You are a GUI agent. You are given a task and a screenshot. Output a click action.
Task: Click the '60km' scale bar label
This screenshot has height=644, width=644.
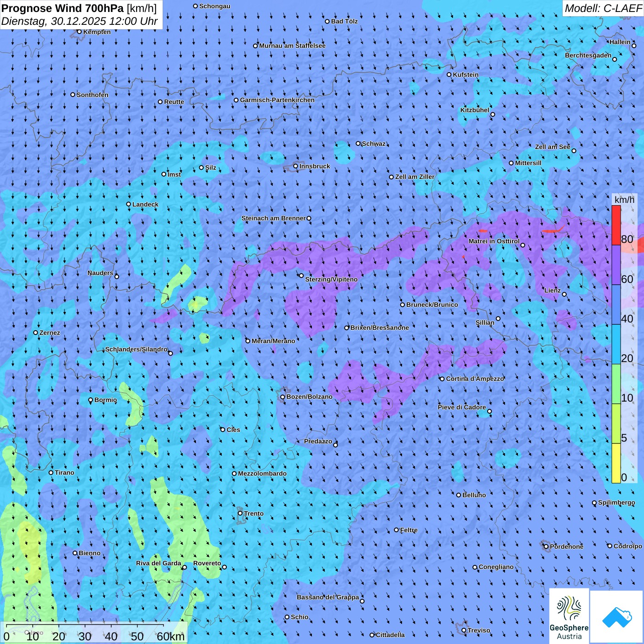[171, 637]
